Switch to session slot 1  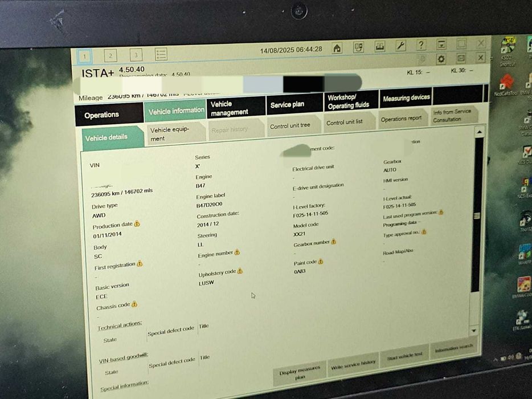pyautogui.click(x=84, y=56)
